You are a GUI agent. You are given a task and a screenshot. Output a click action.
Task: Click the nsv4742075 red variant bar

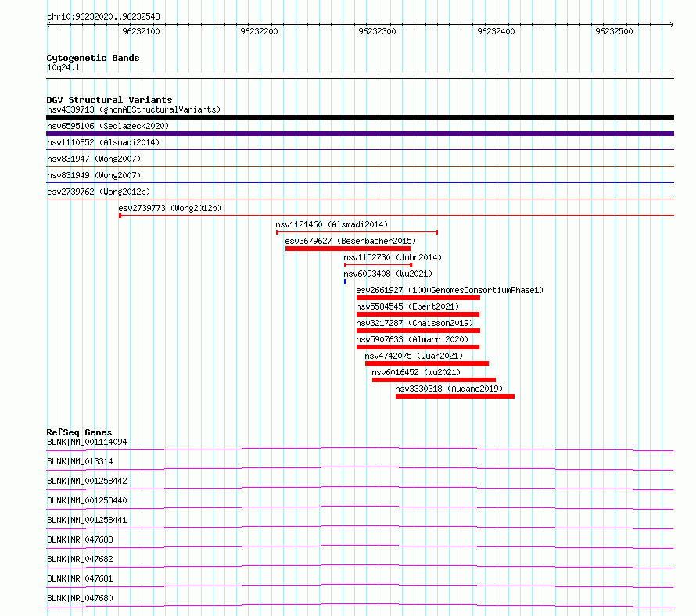(427, 364)
